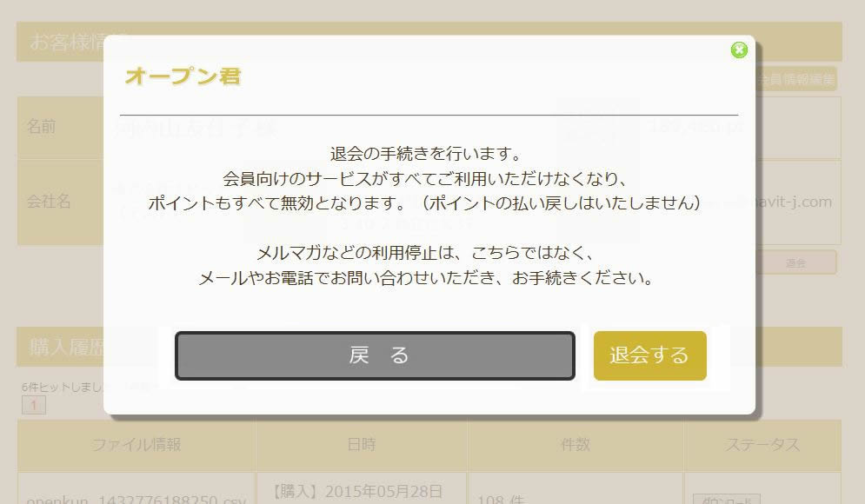Confirm withdrawal with the 退会する button
Viewport: 865px width, 504px height.
650,355
